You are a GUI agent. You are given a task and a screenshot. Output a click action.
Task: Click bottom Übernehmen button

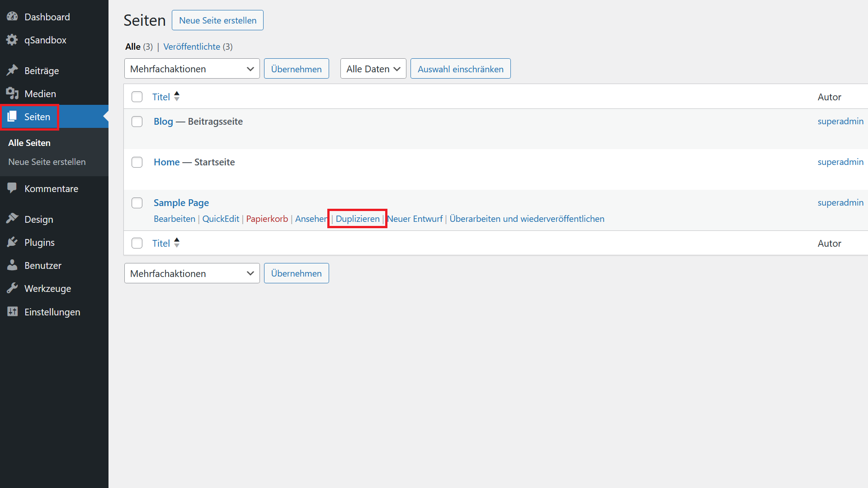pyautogui.click(x=297, y=273)
